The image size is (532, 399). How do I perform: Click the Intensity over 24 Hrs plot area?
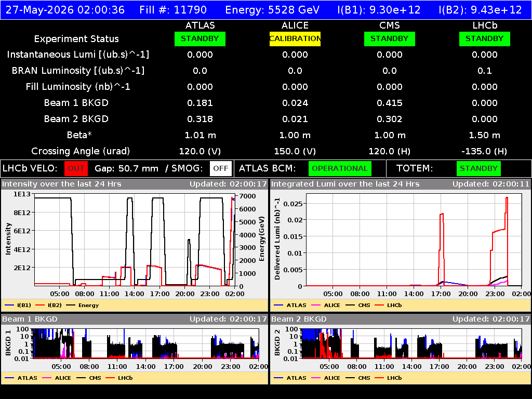(135, 240)
